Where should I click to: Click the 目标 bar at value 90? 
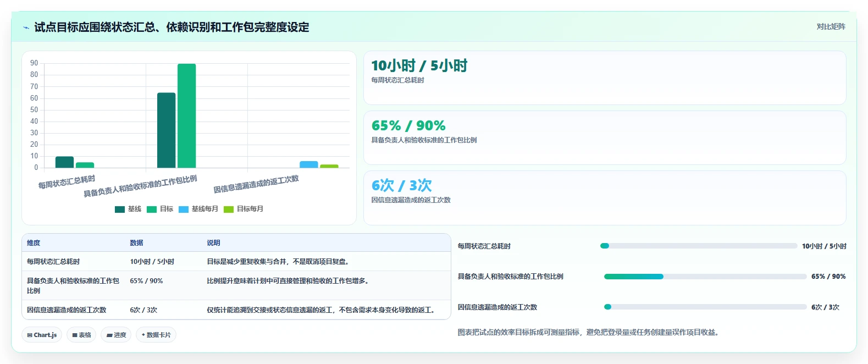coord(186,116)
